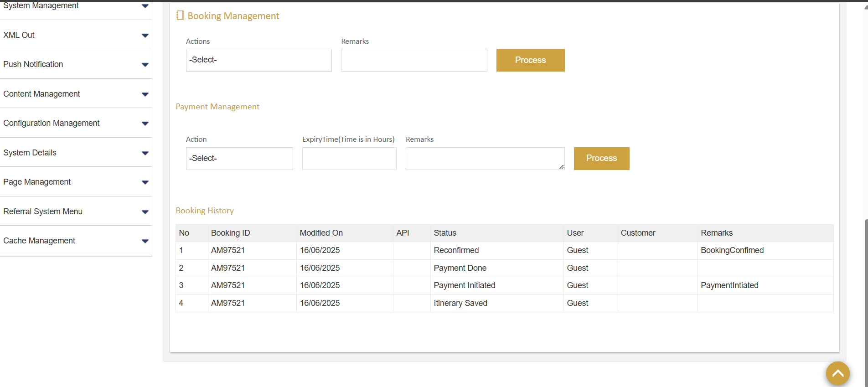Open the System Details menu item

click(30, 153)
